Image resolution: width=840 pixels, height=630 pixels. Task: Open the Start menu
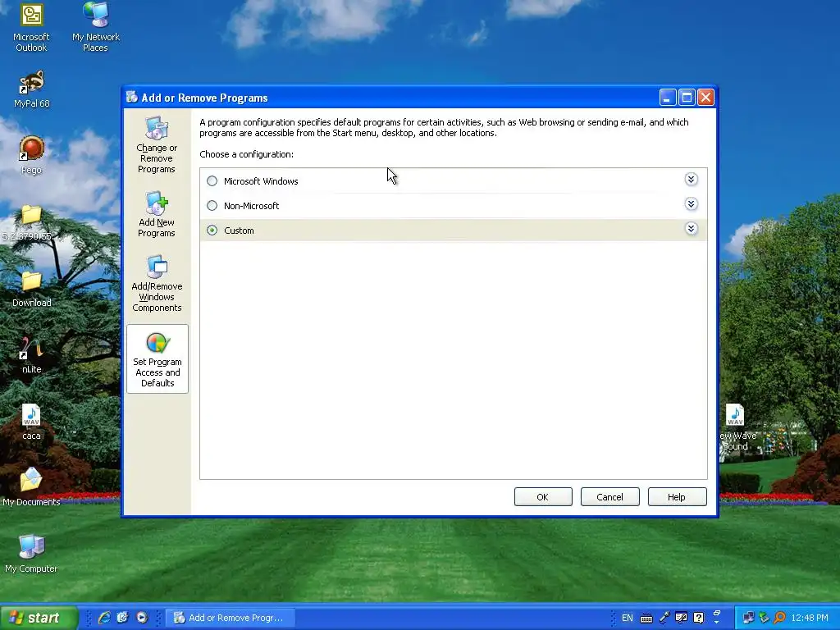[x=39, y=618]
